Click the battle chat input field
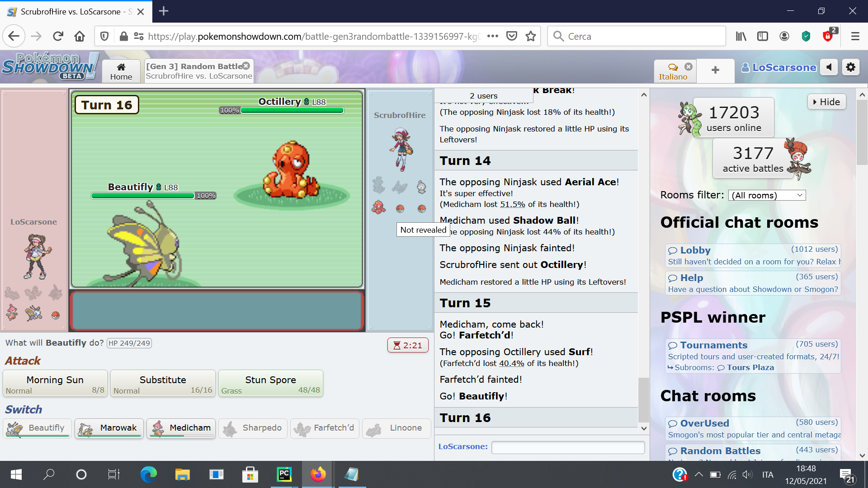 pyautogui.click(x=568, y=447)
